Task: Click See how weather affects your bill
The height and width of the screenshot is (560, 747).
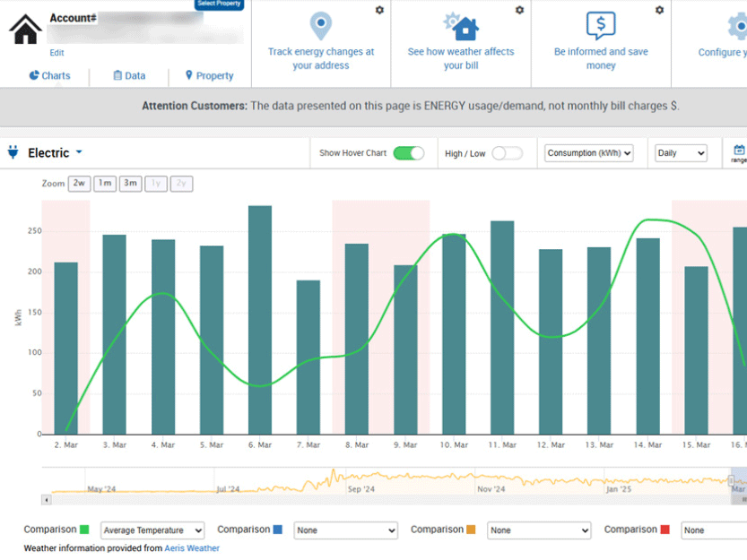Action: coord(461,58)
